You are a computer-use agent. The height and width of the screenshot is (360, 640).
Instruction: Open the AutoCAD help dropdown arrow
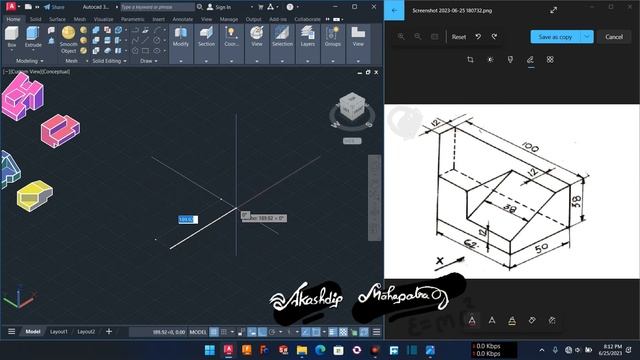click(x=298, y=7)
